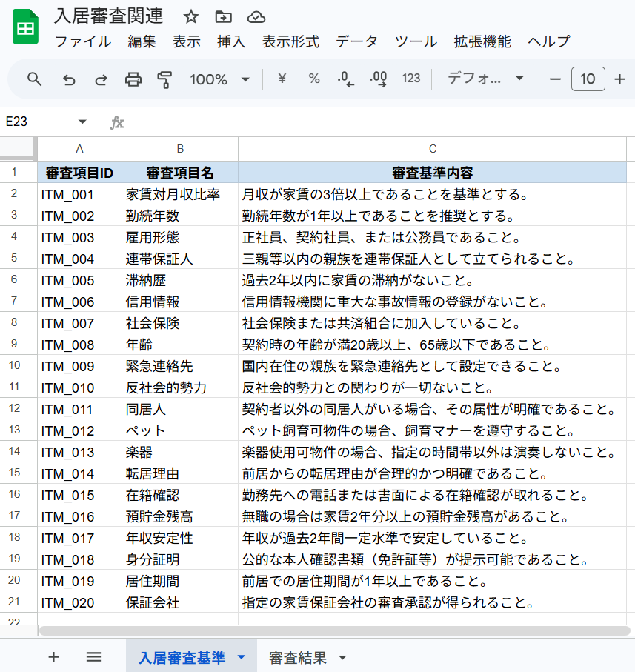Open the 表示形式 menu
The image size is (635, 672).
[x=290, y=41]
